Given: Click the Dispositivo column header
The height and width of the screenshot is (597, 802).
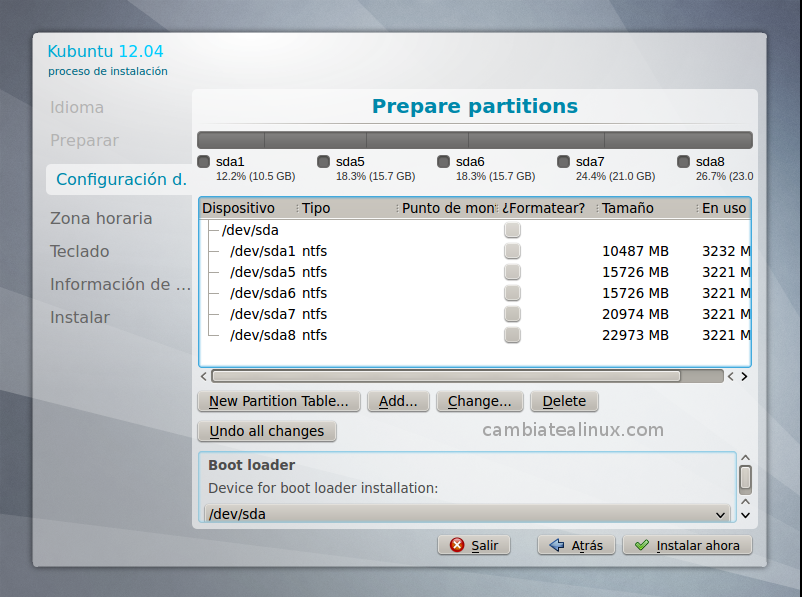Looking at the screenshot, I should [248, 208].
